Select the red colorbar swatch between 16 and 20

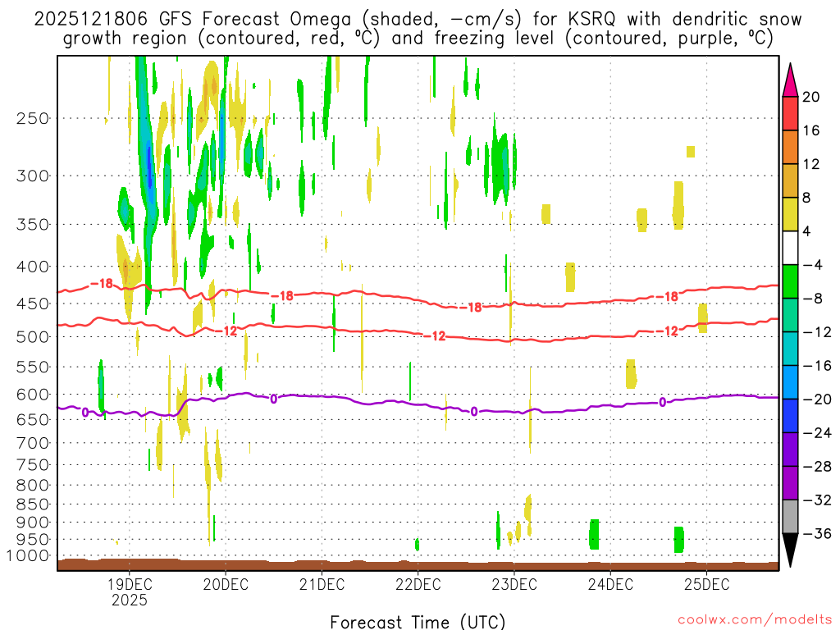(790, 113)
